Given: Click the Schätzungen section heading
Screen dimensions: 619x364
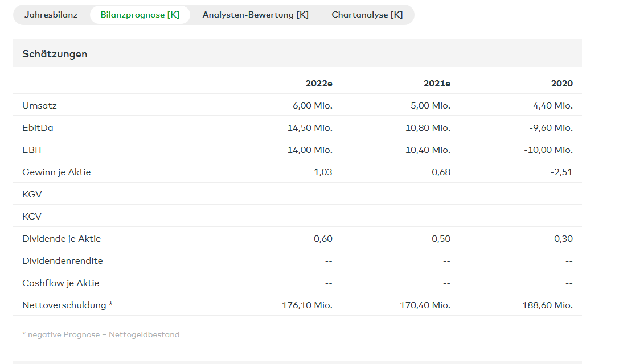Looking at the screenshot, I should point(55,54).
